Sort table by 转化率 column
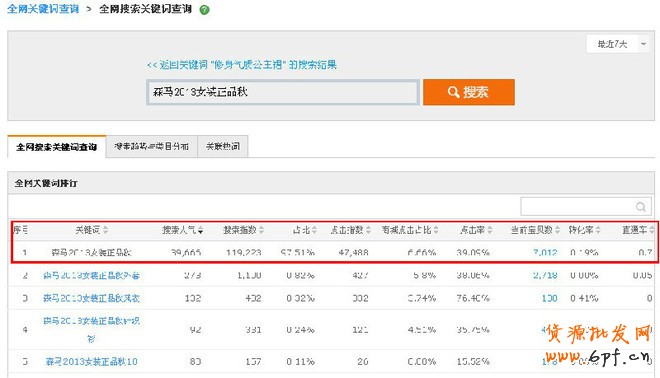Screen dimensions: 660x378 click(x=584, y=230)
